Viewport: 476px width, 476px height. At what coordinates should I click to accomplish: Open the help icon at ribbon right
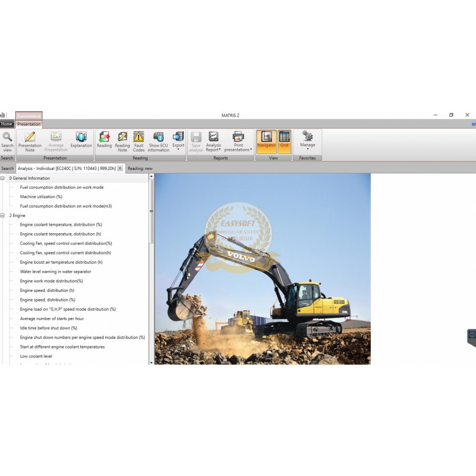click(474, 124)
